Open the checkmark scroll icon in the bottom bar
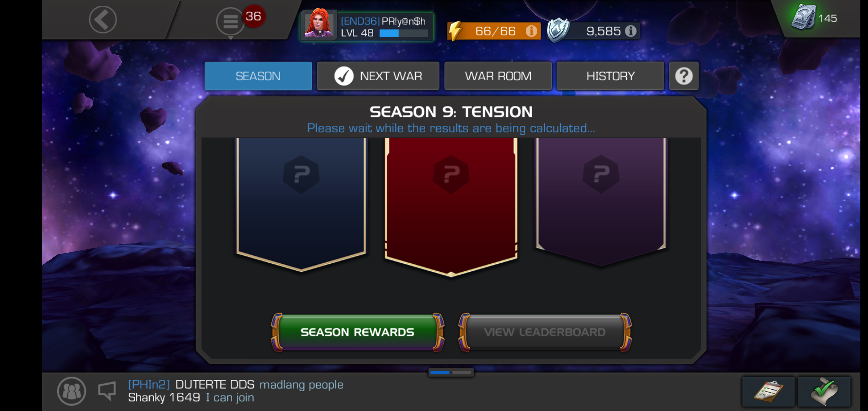Image resolution: width=868 pixels, height=411 pixels. pyautogui.click(x=824, y=392)
